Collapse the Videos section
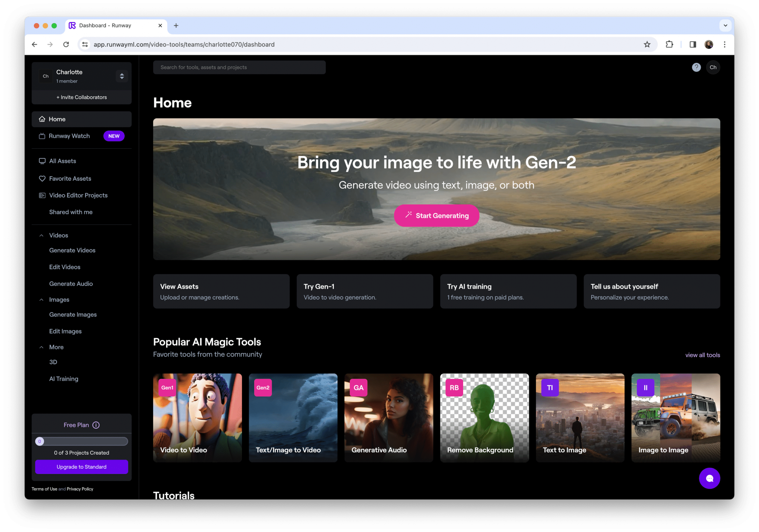The image size is (759, 532). tap(41, 235)
